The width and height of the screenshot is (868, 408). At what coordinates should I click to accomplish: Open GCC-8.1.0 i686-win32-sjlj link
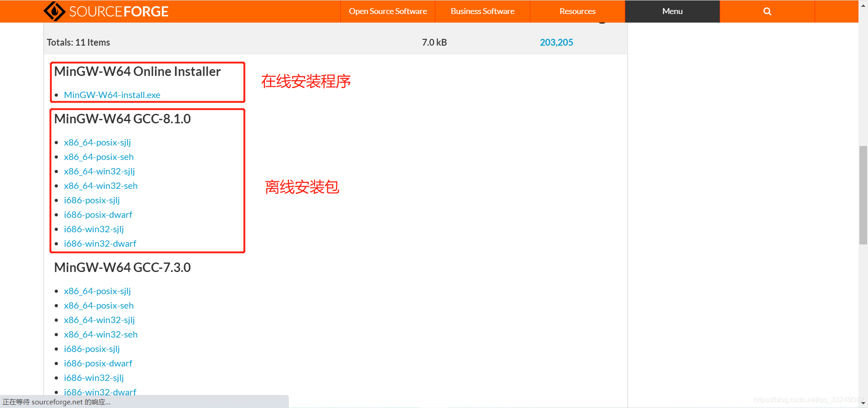pos(94,229)
